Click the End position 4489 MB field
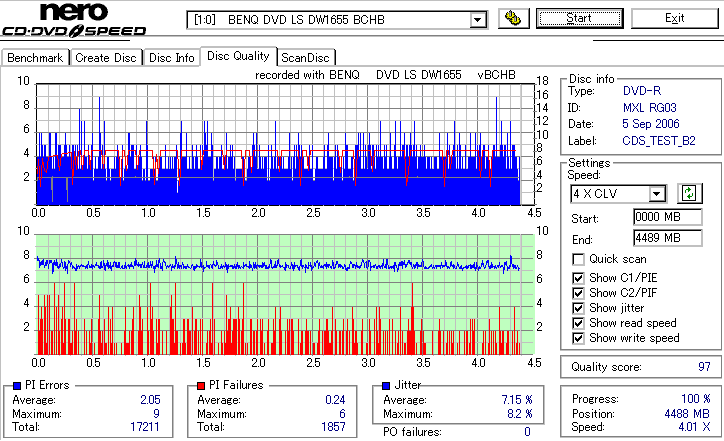 [x=668, y=238]
